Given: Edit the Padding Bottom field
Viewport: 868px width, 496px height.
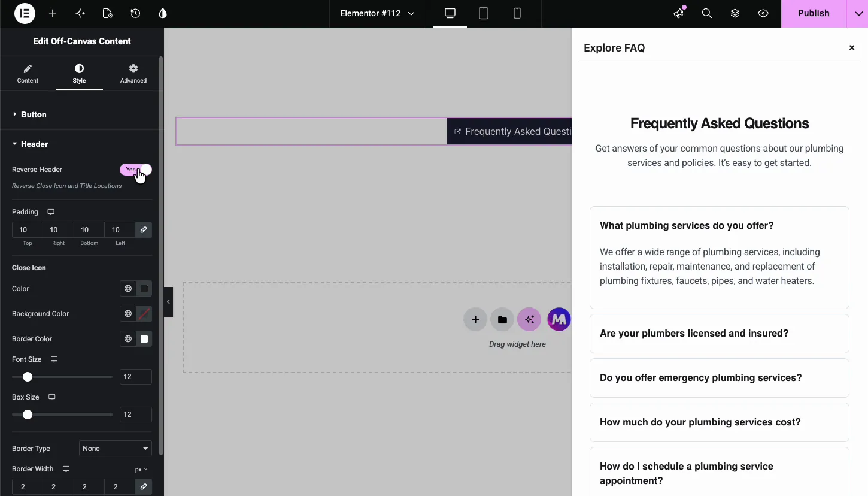Looking at the screenshot, I should point(89,230).
